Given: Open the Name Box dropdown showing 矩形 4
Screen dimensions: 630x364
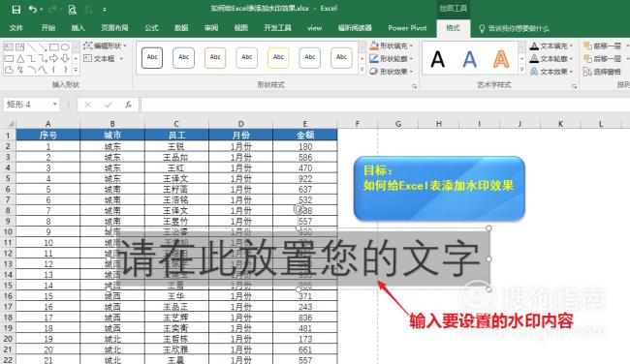Looking at the screenshot, I should tap(54, 105).
